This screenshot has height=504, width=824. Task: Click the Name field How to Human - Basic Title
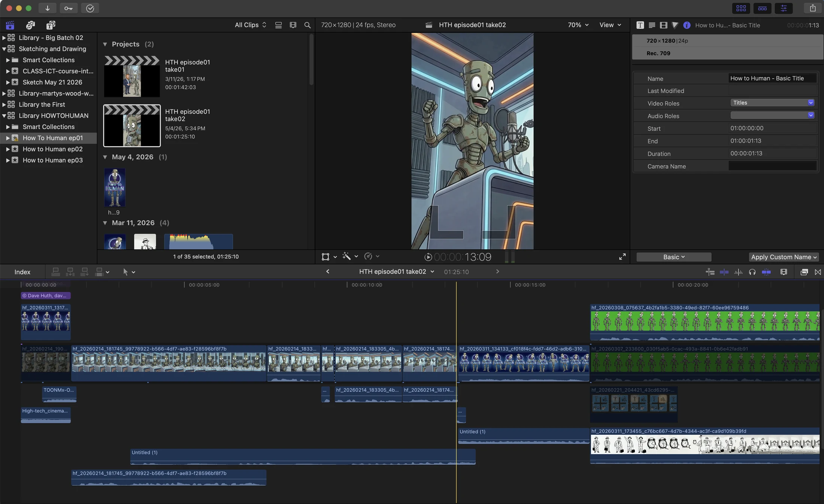(772, 78)
